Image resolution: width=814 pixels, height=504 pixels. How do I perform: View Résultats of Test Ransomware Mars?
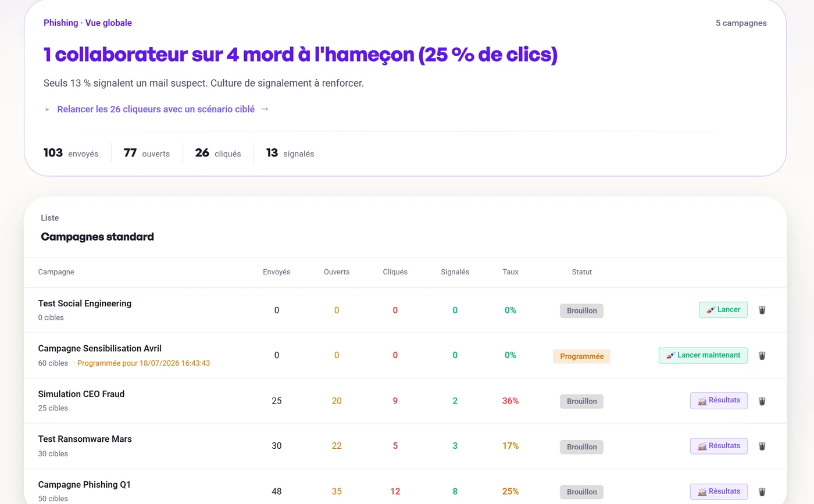(x=719, y=446)
